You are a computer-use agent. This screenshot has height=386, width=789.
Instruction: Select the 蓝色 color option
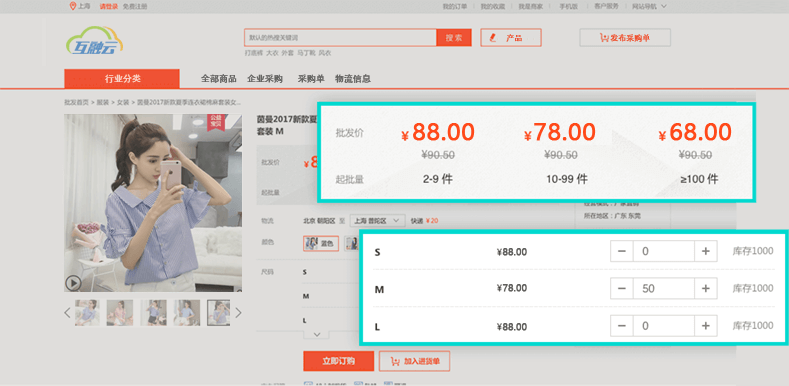click(x=321, y=244)
